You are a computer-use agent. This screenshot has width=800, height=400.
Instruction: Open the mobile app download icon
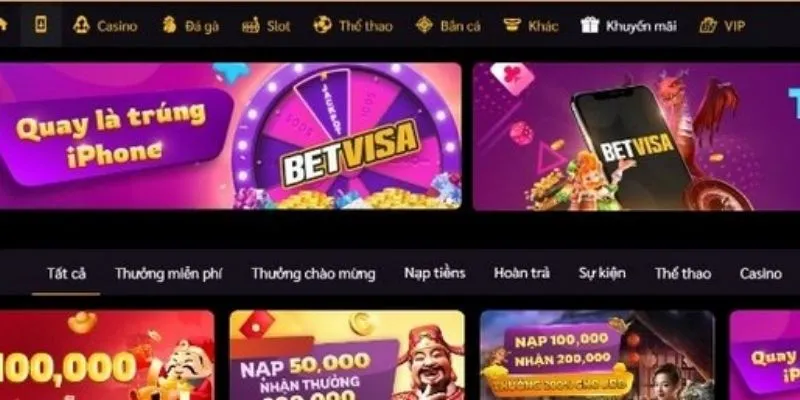[41, 24]
